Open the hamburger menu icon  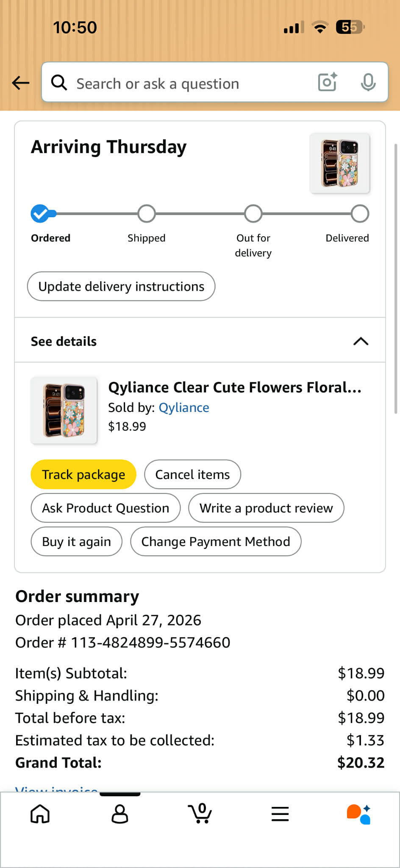point(280,814)
